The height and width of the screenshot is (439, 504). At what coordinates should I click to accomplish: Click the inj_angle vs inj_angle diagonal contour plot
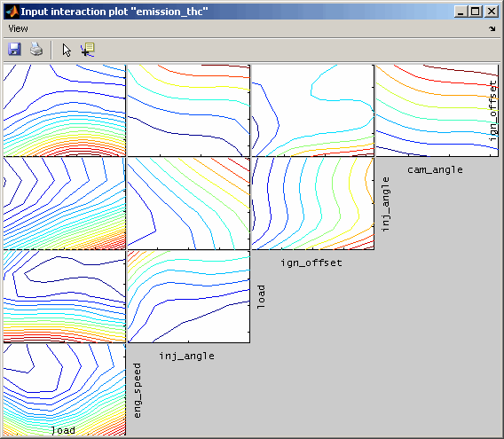click(189, 203)
